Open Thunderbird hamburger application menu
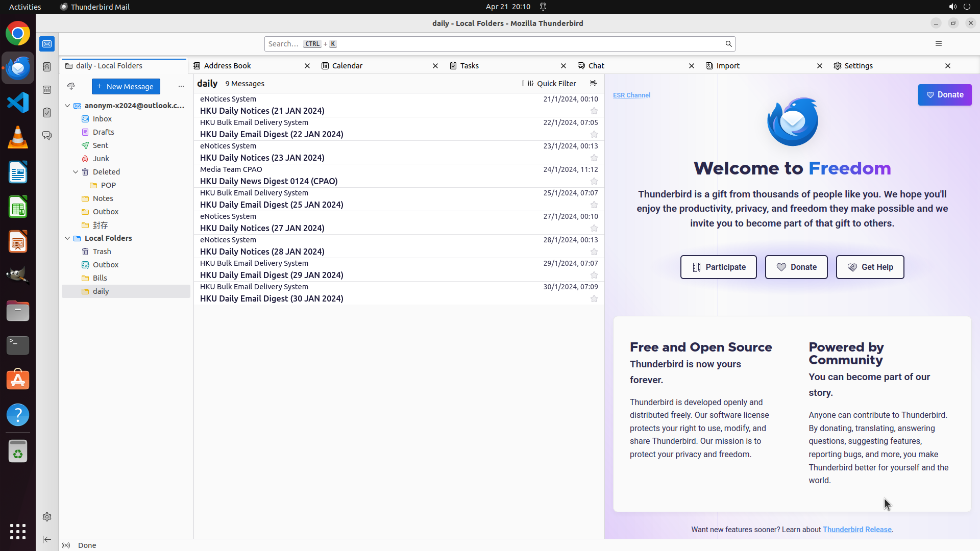 (x=938, y=44)
